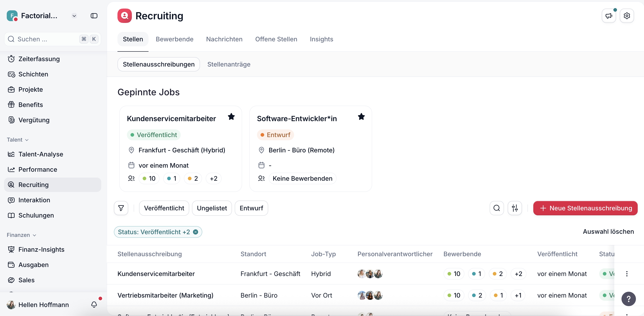This screenshot has height=316, width=644.
Task: Open notifications bell icon
Action: [x=94, y=304]
